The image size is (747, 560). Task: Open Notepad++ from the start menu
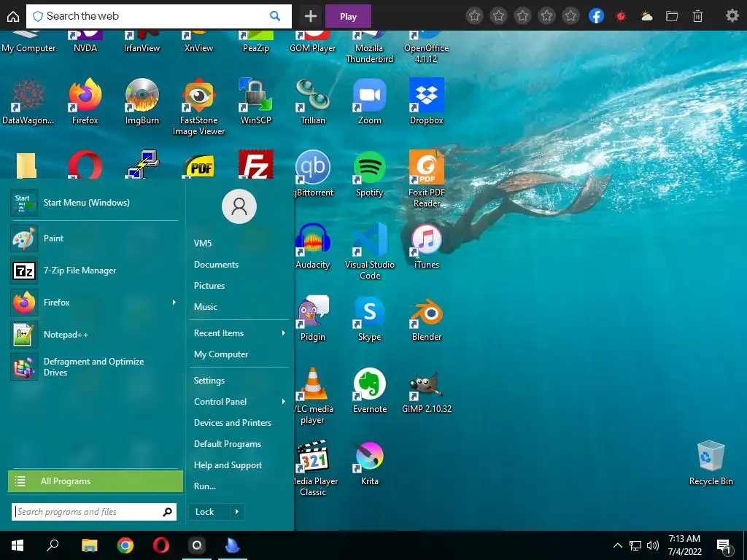click(94, 334)
